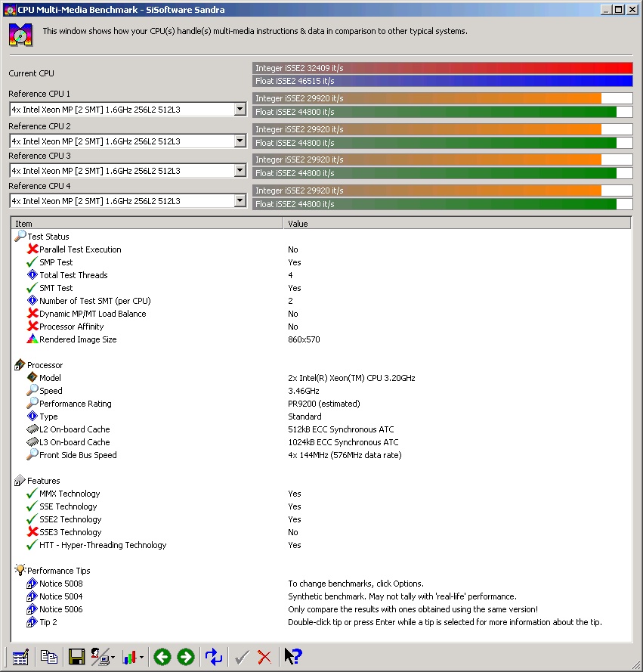This screenshot has width=643, height=672.
Task: Click the window title bar system icon
Action: 9,9
